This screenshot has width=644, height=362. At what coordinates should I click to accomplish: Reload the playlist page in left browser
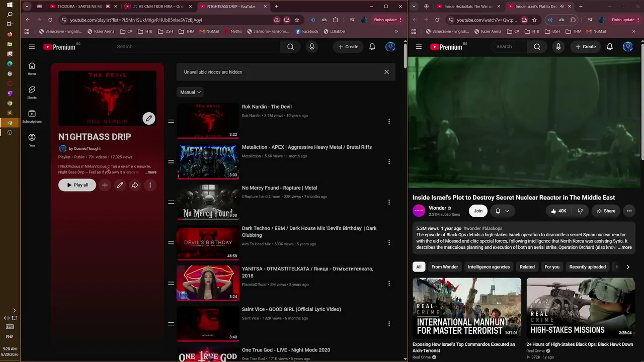coord(50,20)
